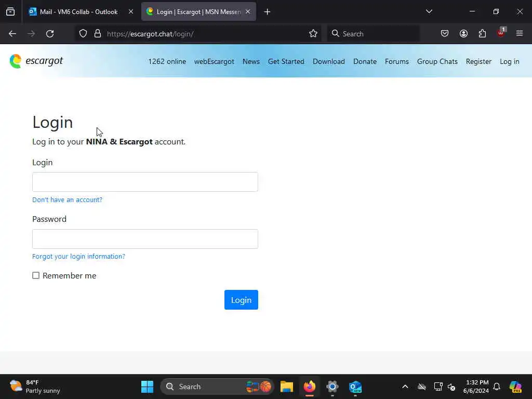Click the network display tray icon
532x399 pixels.
click(x=438, y=387)
